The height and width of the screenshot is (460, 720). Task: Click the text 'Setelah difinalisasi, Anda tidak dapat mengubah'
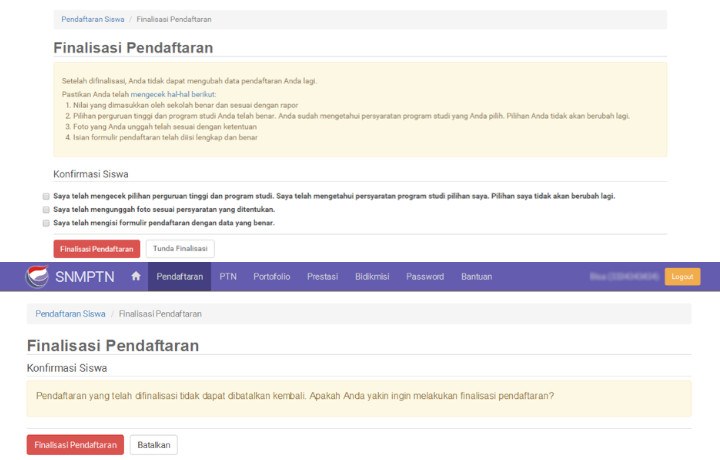tap(189, 81)
